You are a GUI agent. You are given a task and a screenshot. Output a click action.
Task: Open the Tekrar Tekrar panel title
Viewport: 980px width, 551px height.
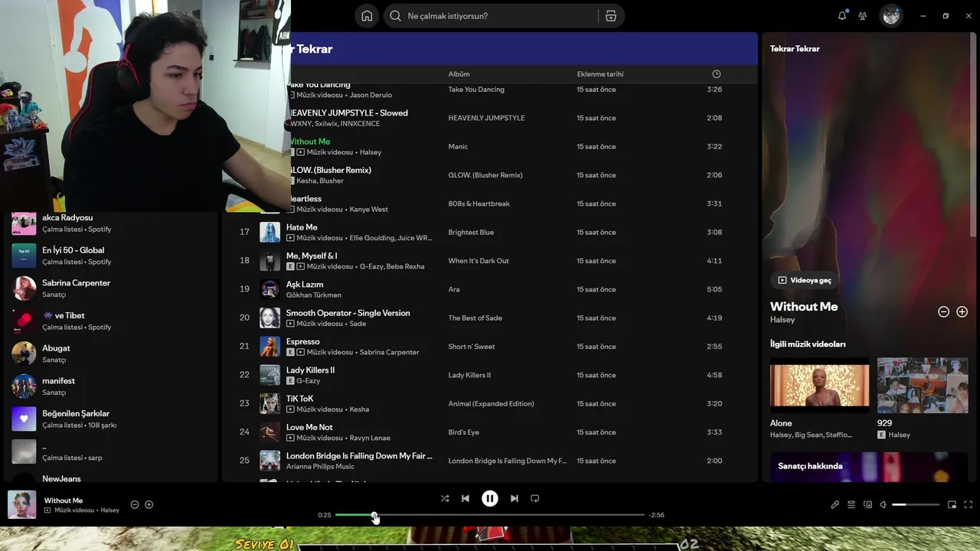(795, 48)
